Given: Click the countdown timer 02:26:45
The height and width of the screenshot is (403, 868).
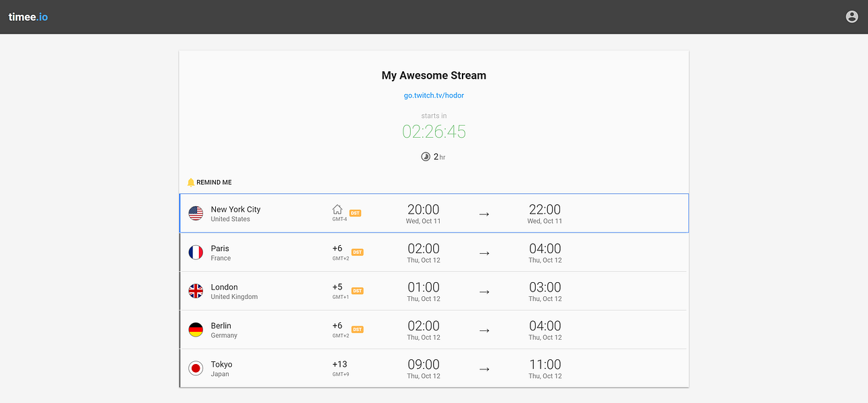Looking at the screenshot, I should click(434, 132).
